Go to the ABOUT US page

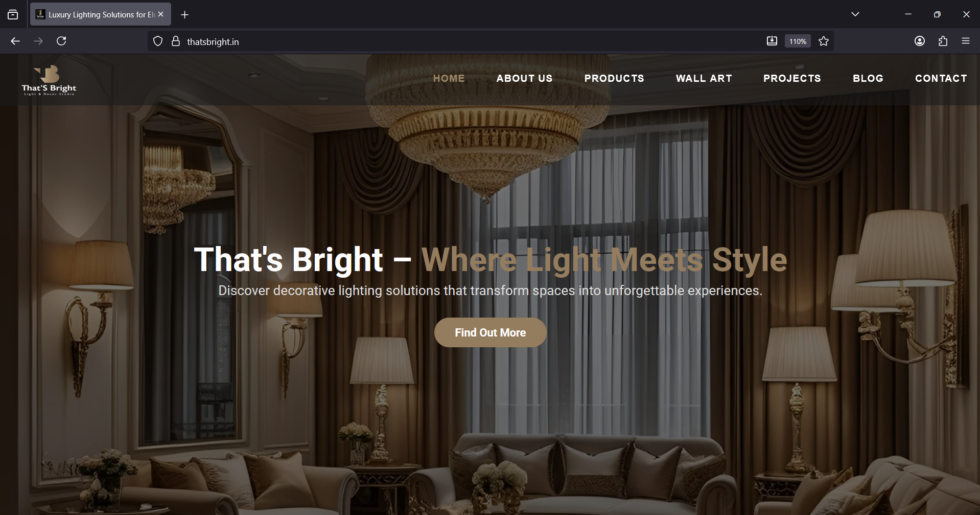pyautogui.click(x=525, y=78)
